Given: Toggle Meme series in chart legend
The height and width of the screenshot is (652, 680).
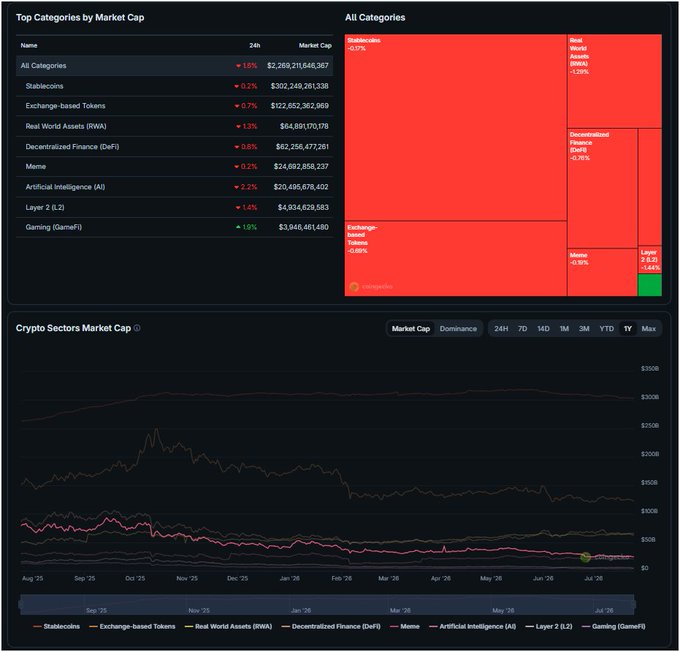Looking at the screenshot, I should 405,626.
